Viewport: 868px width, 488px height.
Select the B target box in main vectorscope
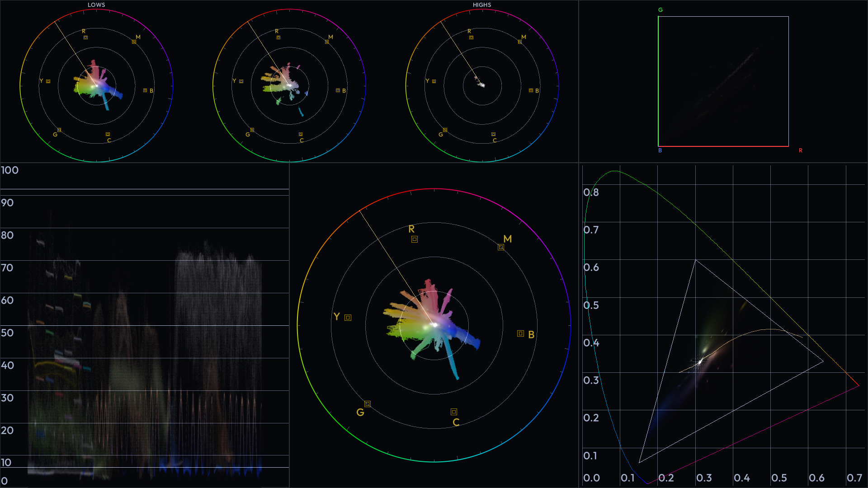click(520, 333)
